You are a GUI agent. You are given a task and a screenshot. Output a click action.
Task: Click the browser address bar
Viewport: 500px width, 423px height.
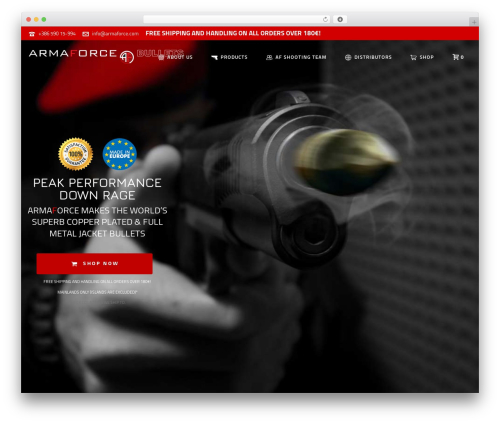tap(237, 19)
